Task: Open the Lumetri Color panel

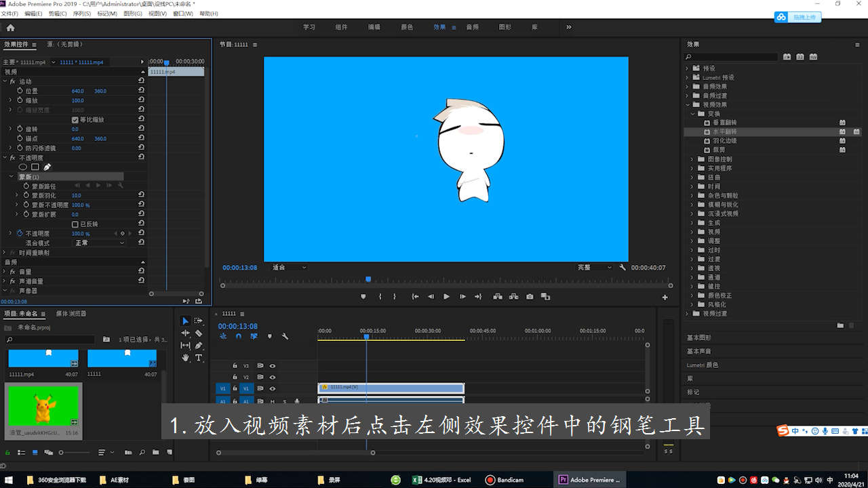Action: pos(702,365)
